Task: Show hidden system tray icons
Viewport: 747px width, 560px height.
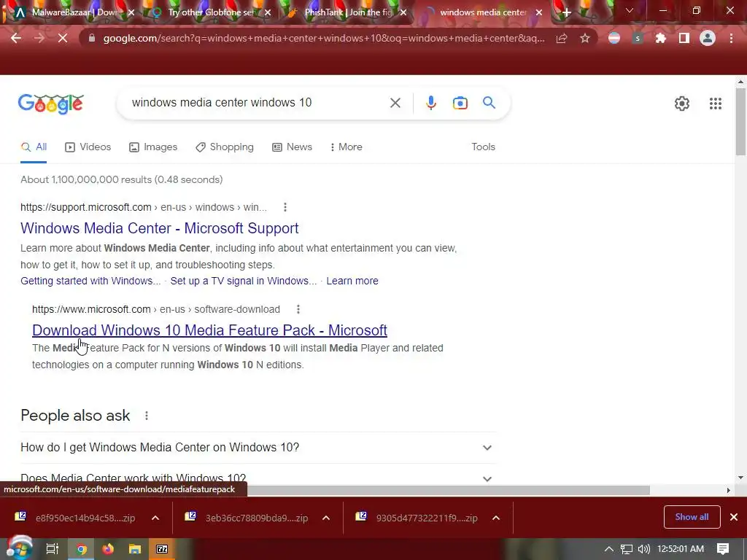Action: tap(609, 549)
